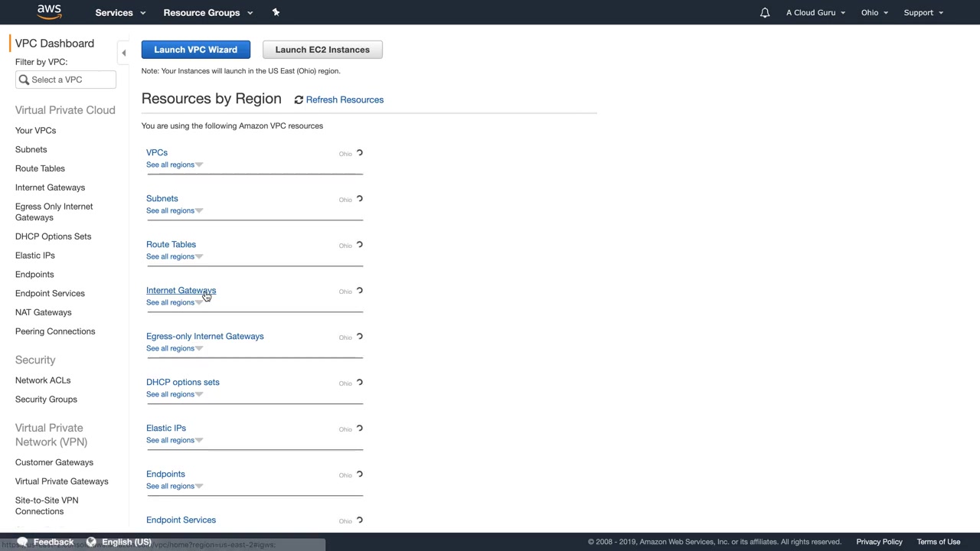
Task: Click the globe language icon
Action: click(x=91, y=542)
